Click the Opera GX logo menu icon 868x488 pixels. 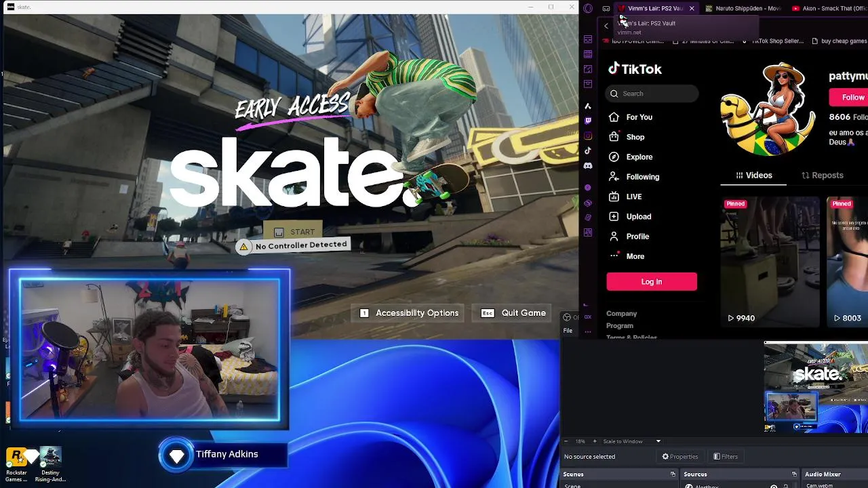[588, 8]
